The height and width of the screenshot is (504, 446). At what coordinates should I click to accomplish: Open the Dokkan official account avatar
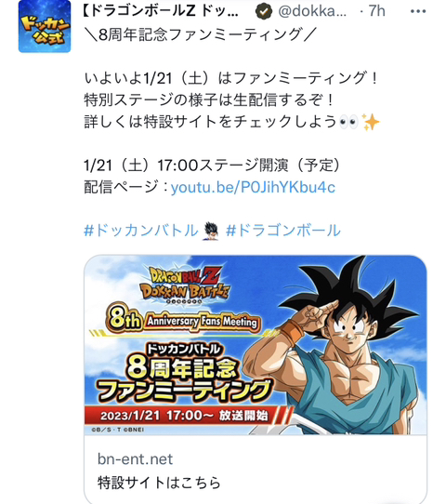[45, 26]
